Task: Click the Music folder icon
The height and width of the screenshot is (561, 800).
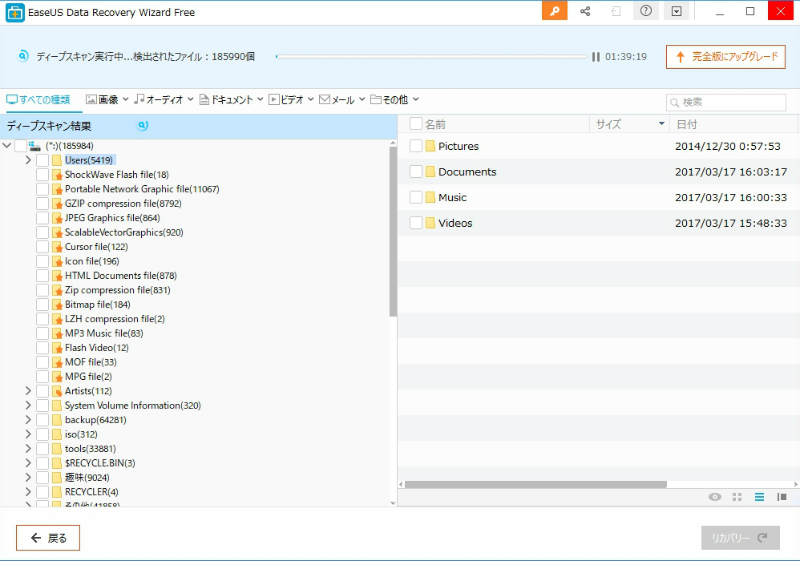Action: point(430,197)
